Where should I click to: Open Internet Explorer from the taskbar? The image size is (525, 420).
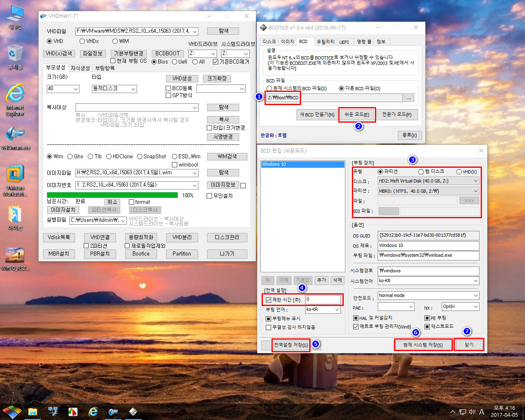pyautogui.click(x=93, y=411)
